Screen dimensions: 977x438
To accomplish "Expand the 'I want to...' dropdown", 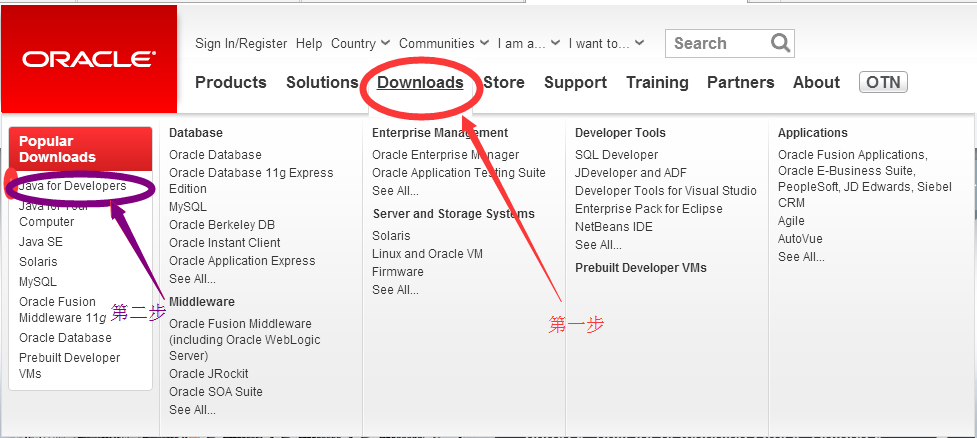I will coord(606,44).
